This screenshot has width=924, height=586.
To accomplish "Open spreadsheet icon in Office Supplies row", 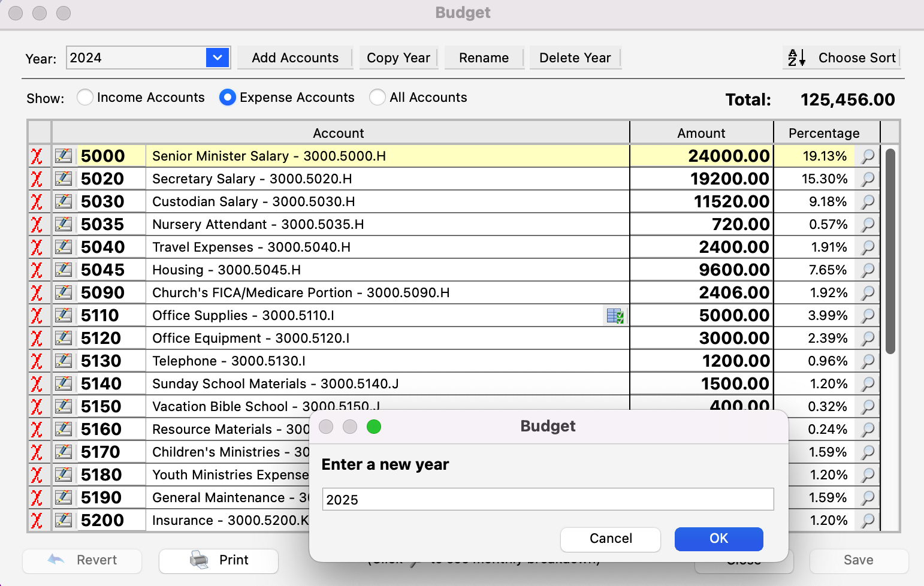I will tap(615, 316).
